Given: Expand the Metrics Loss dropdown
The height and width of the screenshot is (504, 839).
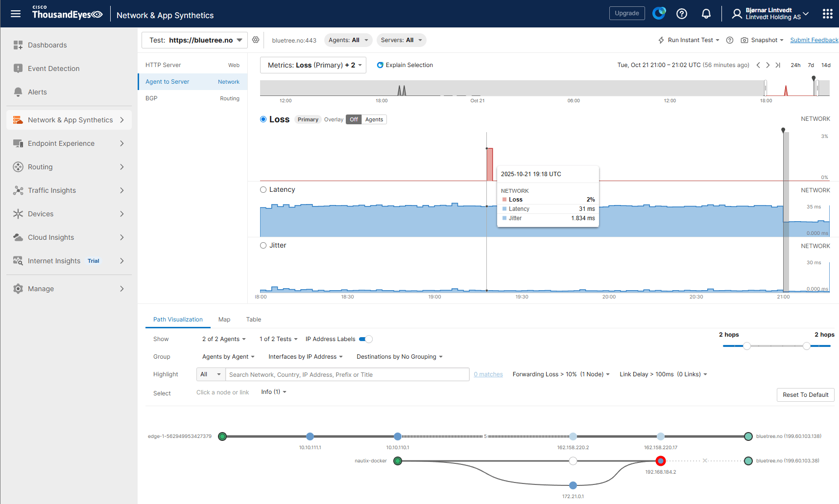Looking at the screenshot, I should [x=313, y=65].
